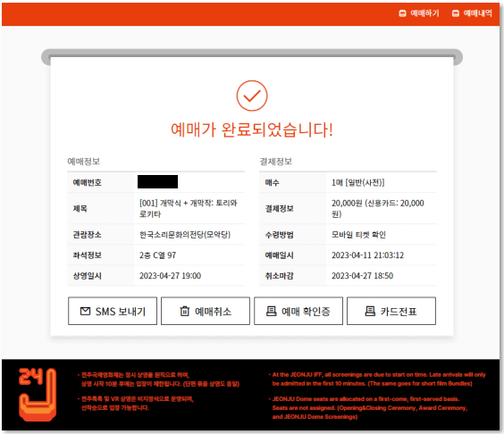The height and width of the screenshot is (434, 504).
Task: Click the 결제정보 section title
Action: pos(276,162)
